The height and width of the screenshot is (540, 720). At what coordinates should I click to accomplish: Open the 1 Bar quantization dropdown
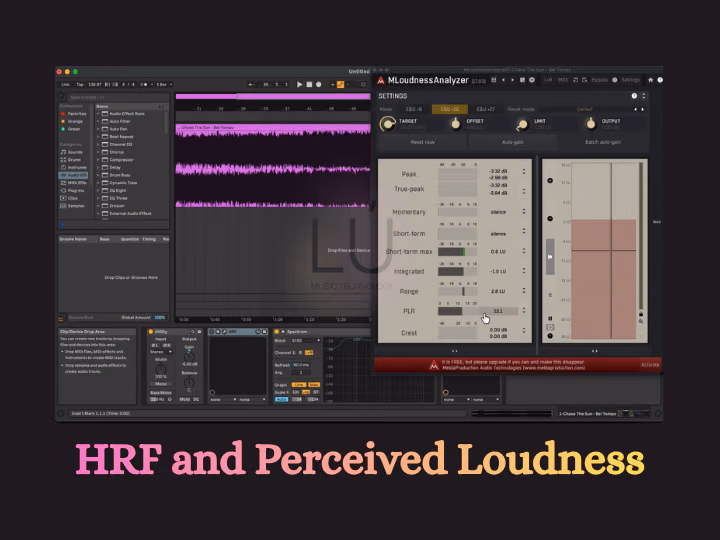pos(164,84)
